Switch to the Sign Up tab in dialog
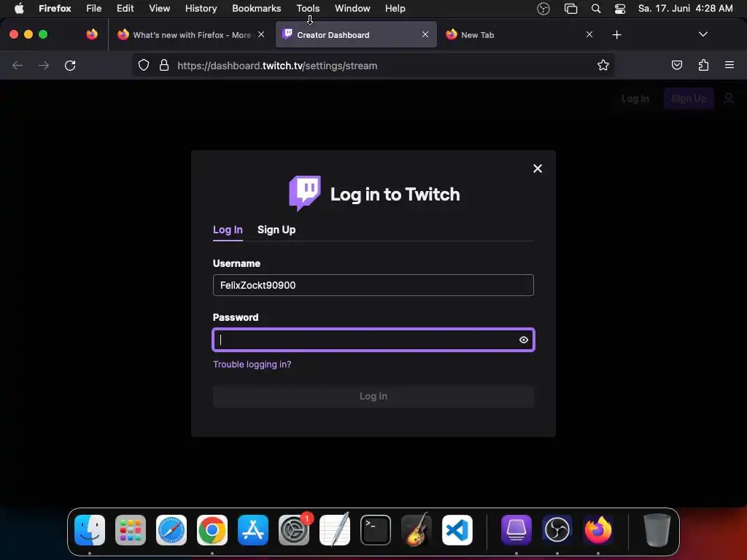The image size is (747, 560). click(x=276, y=230)
